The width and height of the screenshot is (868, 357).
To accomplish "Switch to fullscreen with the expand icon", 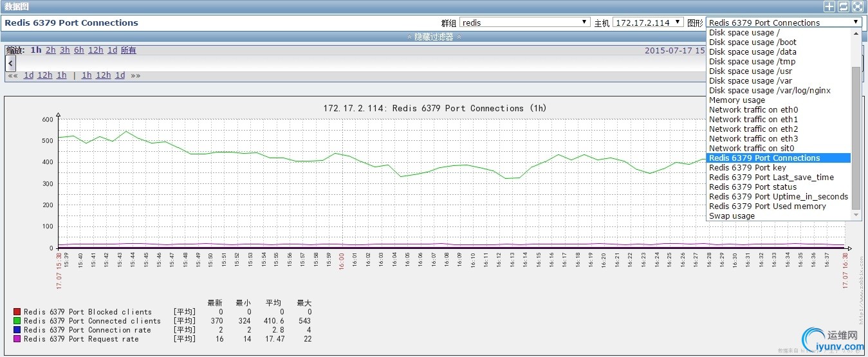I will [x=858, y=6].
